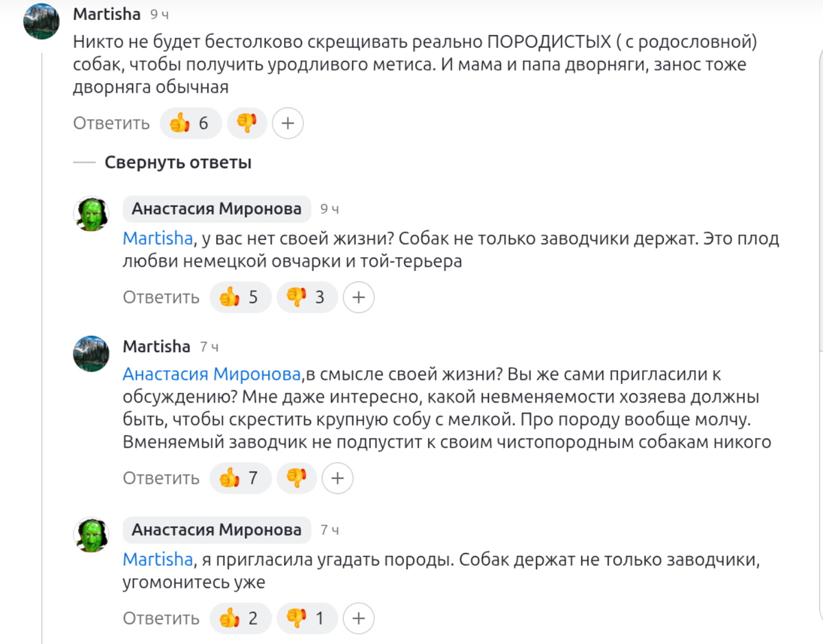
Task: Toggle the thumbs up on Martisha's second comment
Action: click(x=239, y=478)
